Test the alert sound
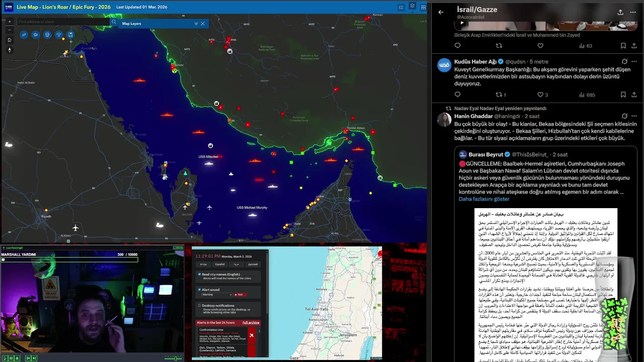The image size is (644, 362). click(x=240, y=295)
